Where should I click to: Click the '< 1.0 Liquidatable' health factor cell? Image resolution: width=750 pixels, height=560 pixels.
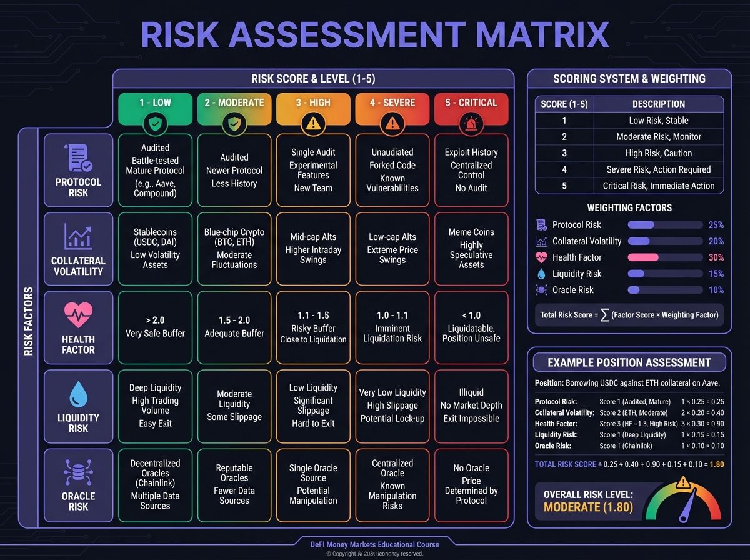coord(471,327)
